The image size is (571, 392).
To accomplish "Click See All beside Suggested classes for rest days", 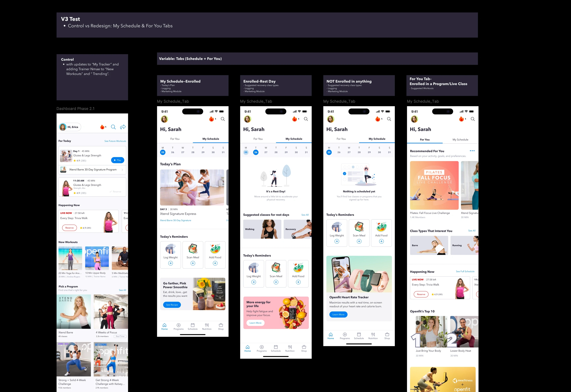I will point(305,215).
